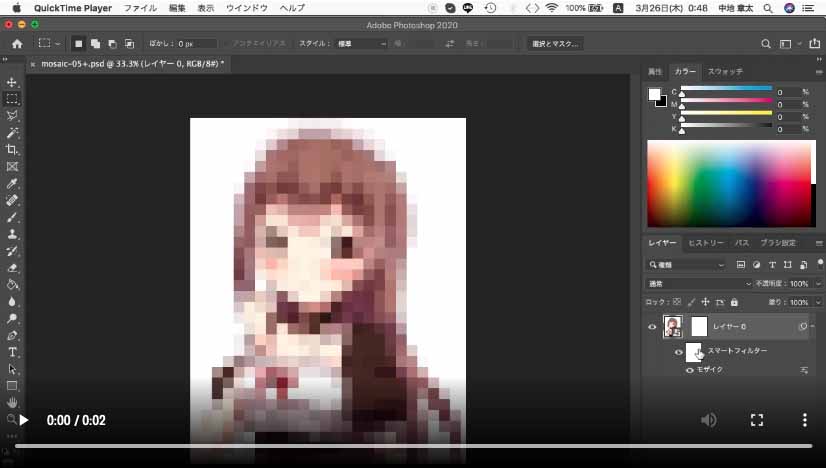Image resolution: width=826 pixels, height=468 pixels.
Task: Click the share image icon
Action: [814, 44]
